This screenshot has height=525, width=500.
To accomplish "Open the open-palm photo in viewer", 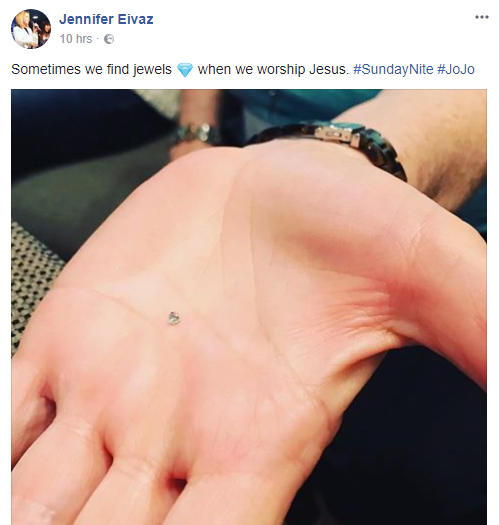I will pyautogui.click(x=249, y=307).
